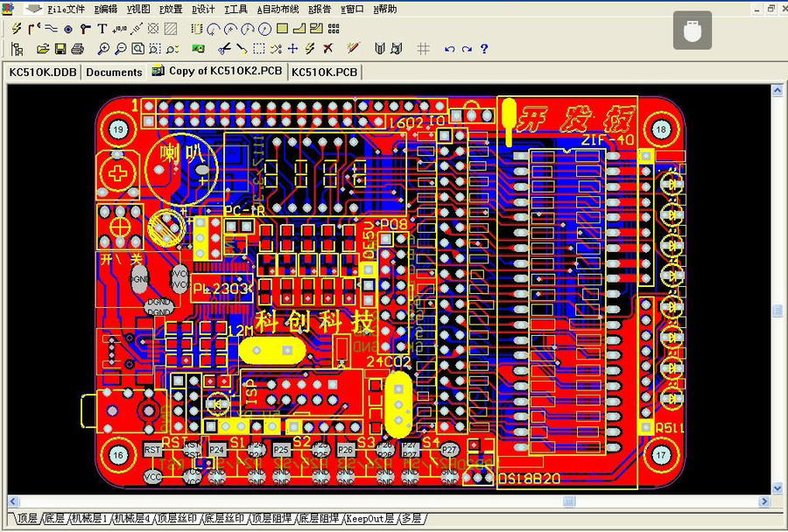Click the move selection cross icon
Screen dimensions: 788x532
tap(293, 49)
